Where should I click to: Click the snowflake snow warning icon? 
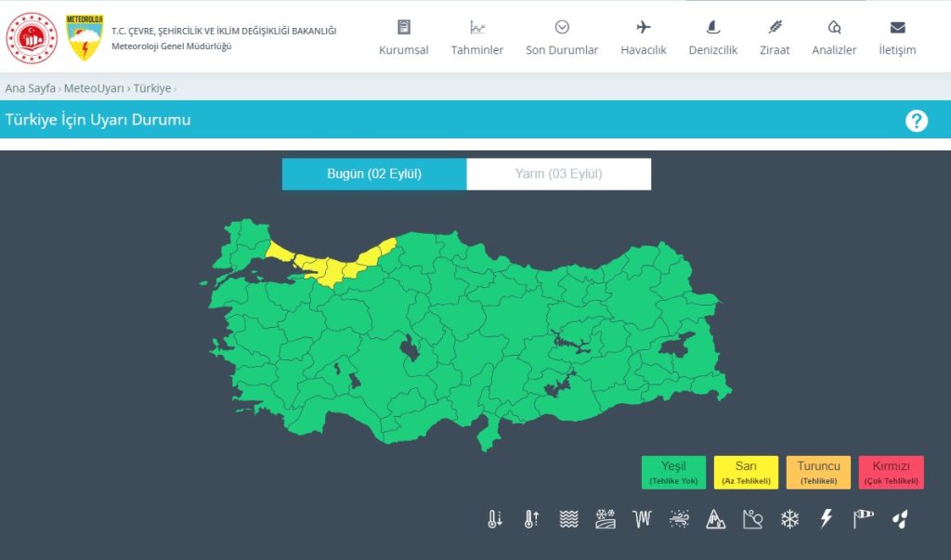click(789, 519)
